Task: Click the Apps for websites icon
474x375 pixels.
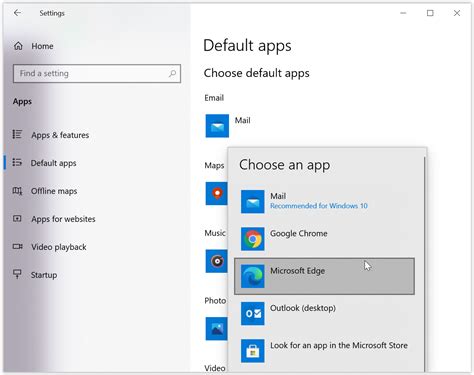Action: tap(17, 219)
